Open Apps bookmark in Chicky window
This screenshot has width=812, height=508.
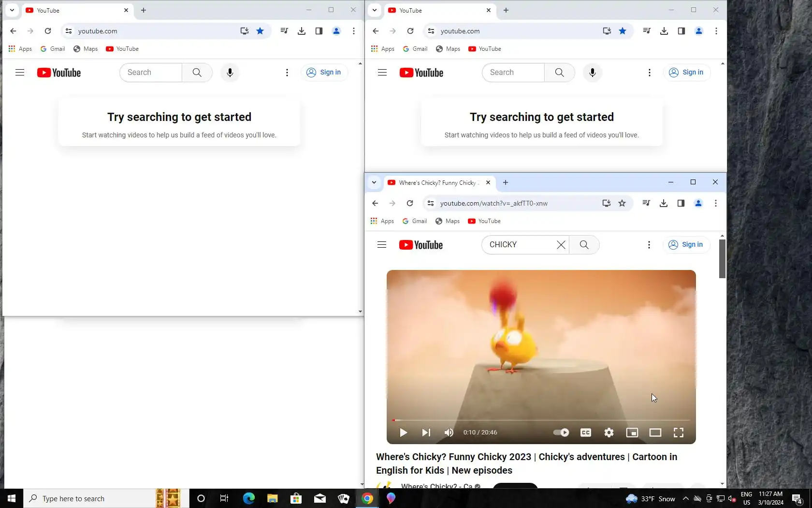click(382, 221)
